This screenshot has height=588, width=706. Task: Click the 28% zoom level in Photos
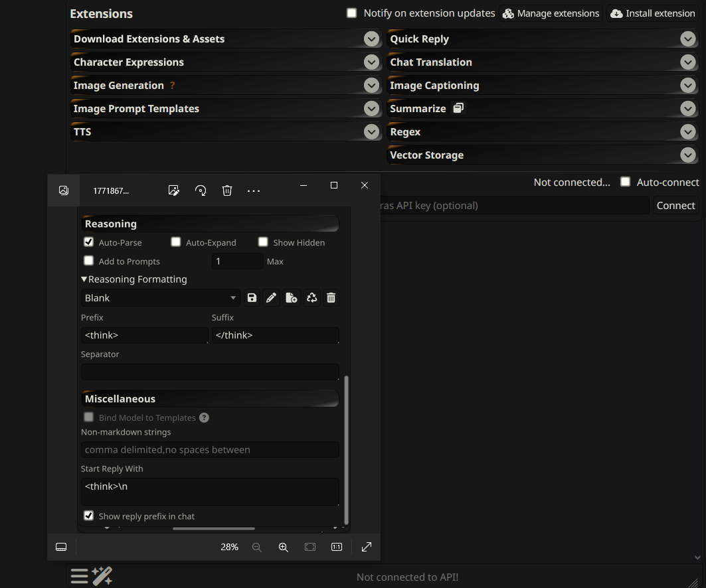pyautogui.click(x=229, y=547)
